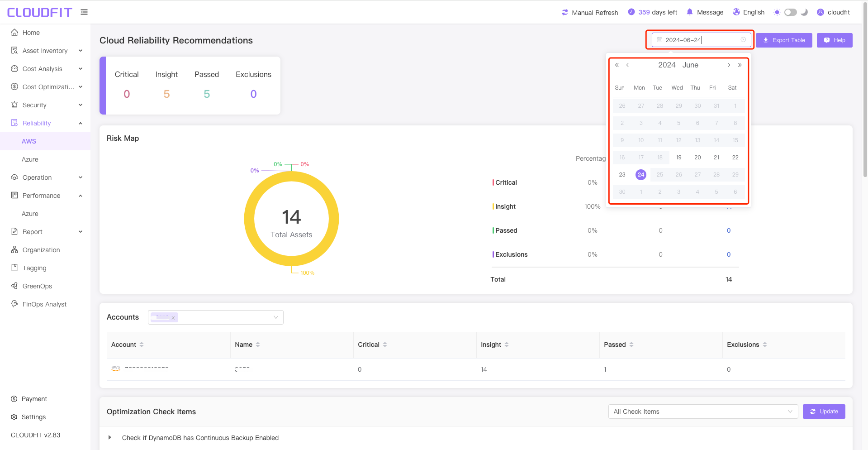Click the Report document icon
The height and width of the screenshot is (450, 868).
pyautogui.click(x=14, y=232)
